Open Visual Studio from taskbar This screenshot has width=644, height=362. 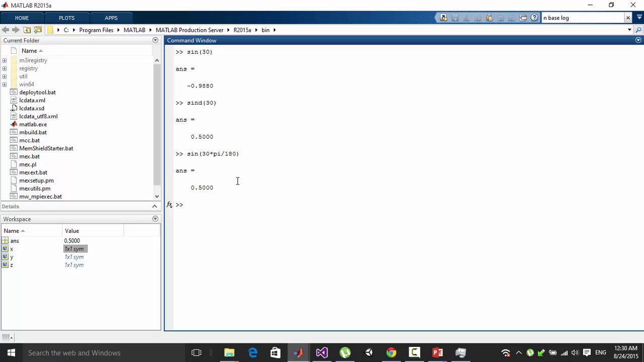click(x=321, y=352)
